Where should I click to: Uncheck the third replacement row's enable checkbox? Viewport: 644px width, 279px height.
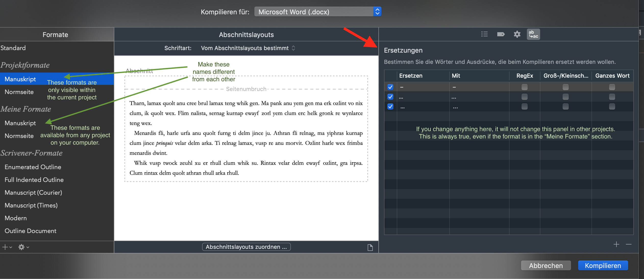(x=390, y=107)
